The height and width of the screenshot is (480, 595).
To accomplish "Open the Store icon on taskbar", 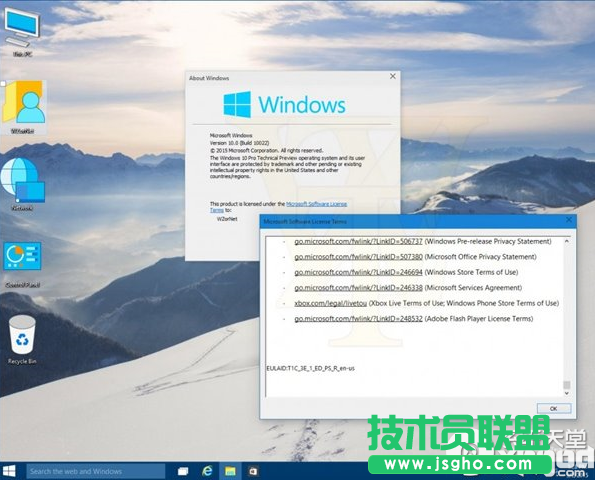I will click(253, 471).
